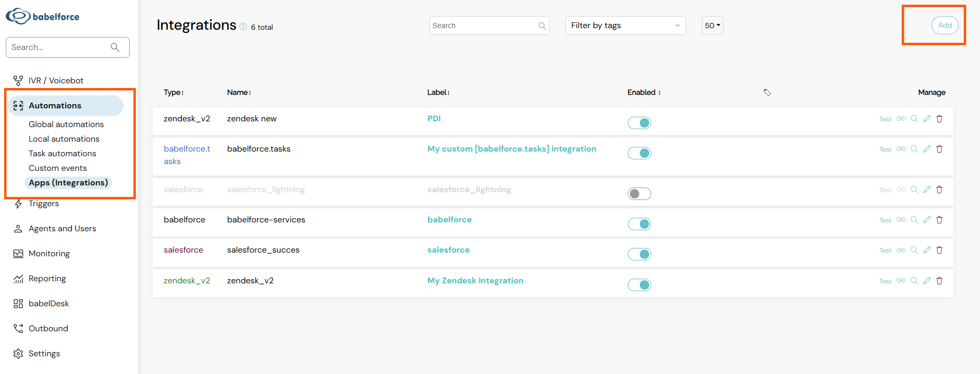The image size is (980, 374).
Task: Open Local automations
Action: [x=64, y=139]
